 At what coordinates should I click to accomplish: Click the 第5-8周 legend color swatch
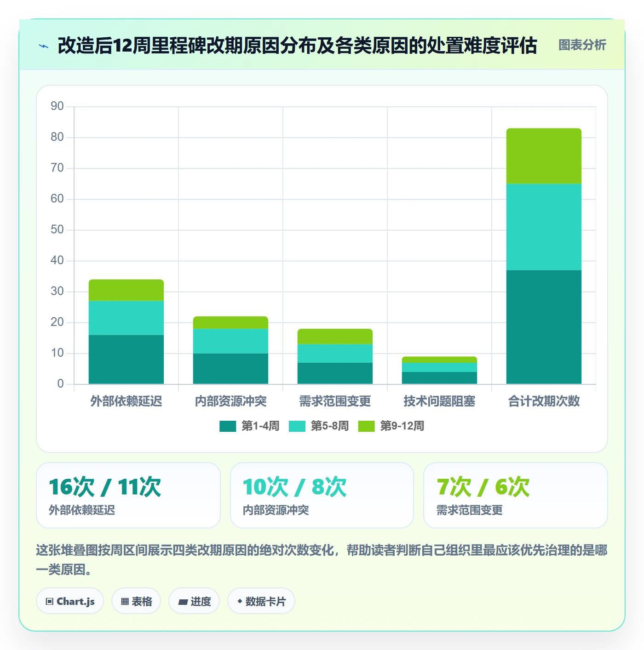tap(297, 426)
